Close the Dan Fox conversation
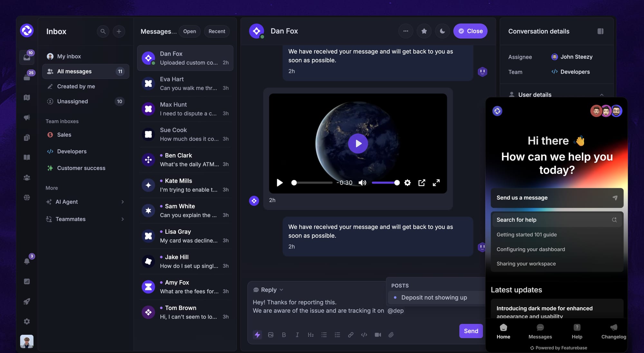The image size is (644, 353). [470, 31]
